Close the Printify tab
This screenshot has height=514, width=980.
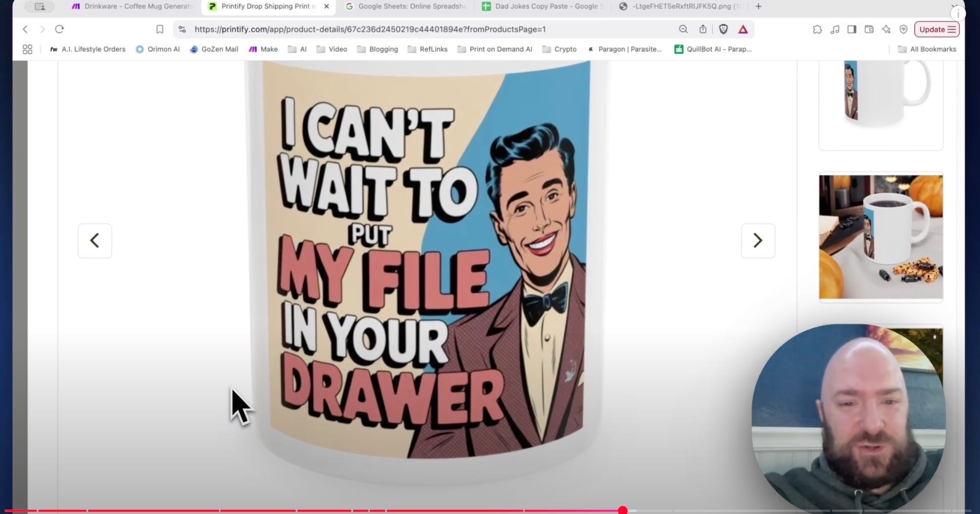[327, 6]
